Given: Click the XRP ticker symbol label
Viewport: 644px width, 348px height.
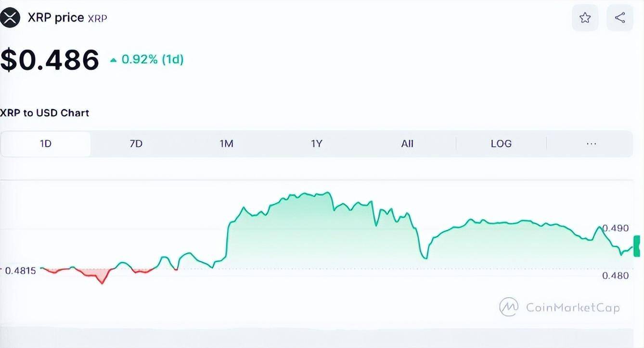Looking at the screenshot, I should pos(97,18).
